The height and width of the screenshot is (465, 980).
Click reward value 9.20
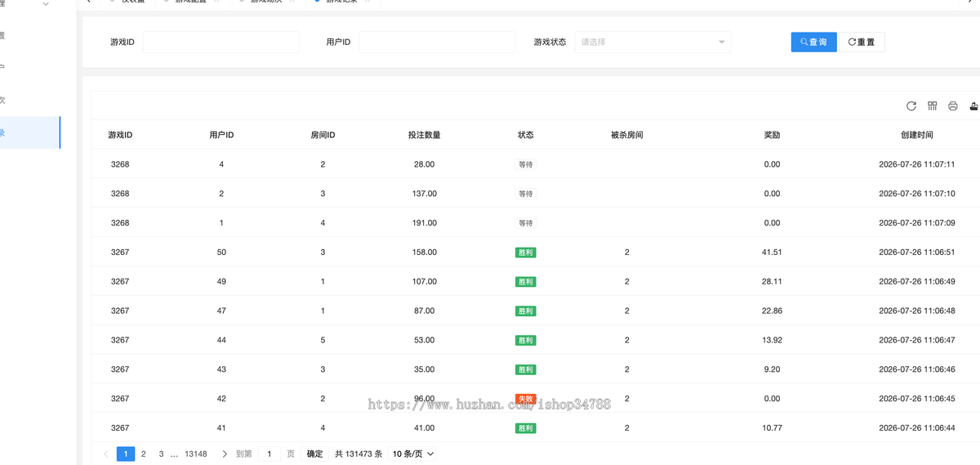pos(772,369)
